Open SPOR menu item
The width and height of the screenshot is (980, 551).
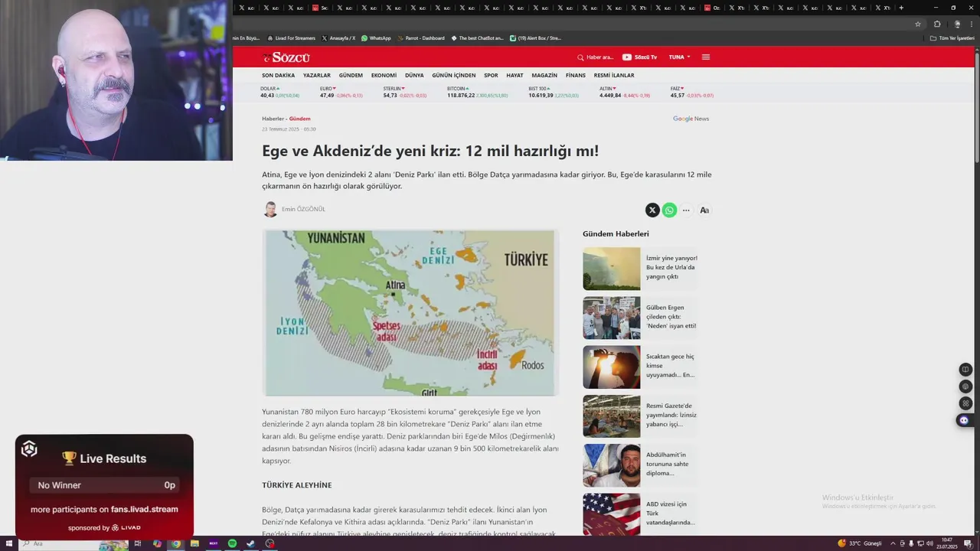[x=491, y=75]
